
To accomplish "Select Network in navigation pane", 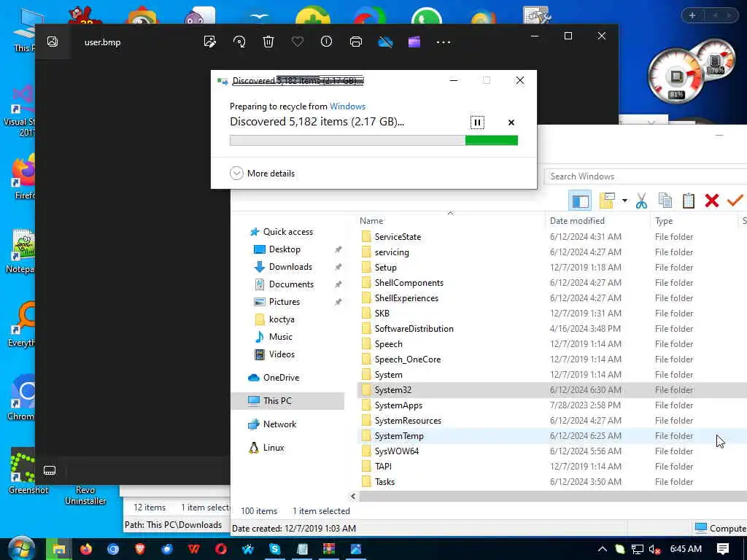I will pos(279,424).
